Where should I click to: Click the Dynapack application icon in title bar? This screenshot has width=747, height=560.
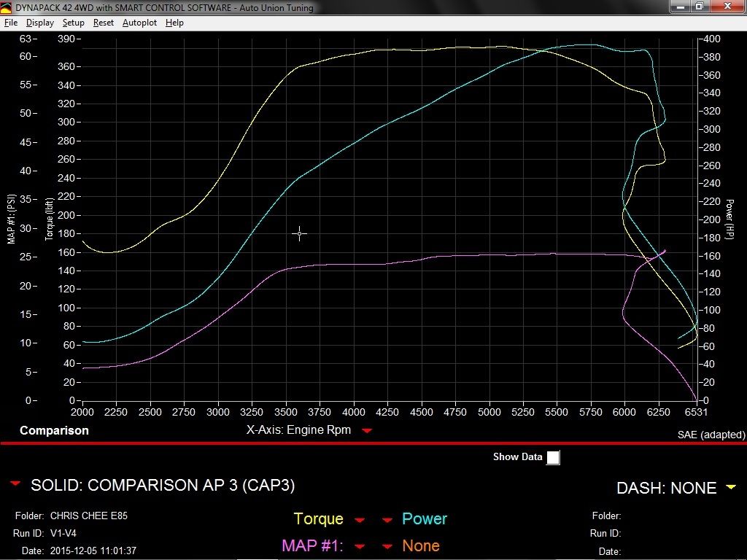tap(6, 7)
